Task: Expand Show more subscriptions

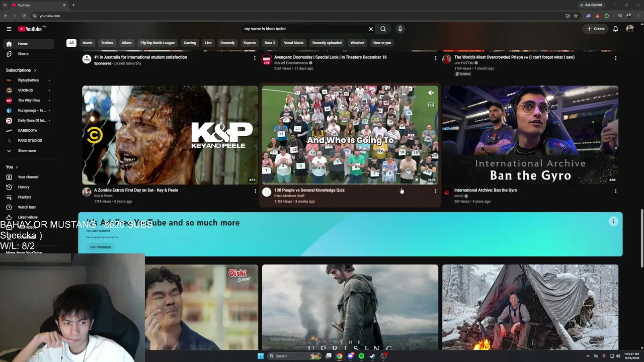Action: (x=29, y=151)
